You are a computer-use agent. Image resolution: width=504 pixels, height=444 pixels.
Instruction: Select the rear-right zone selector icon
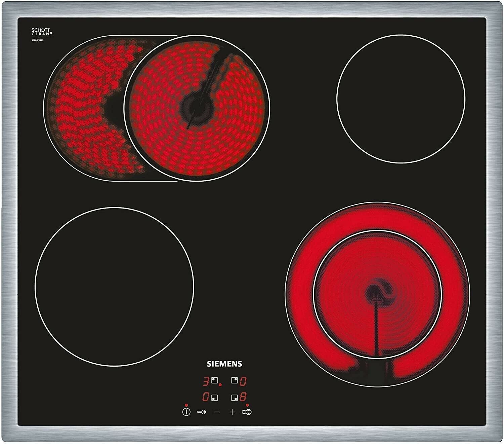tap(235, 381)
